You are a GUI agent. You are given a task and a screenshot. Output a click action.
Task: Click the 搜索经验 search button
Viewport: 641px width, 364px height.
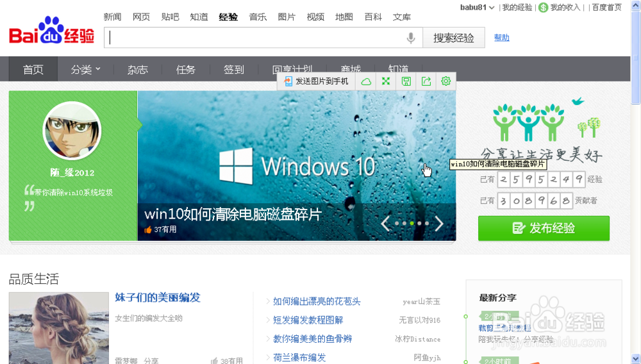(454, 38)
